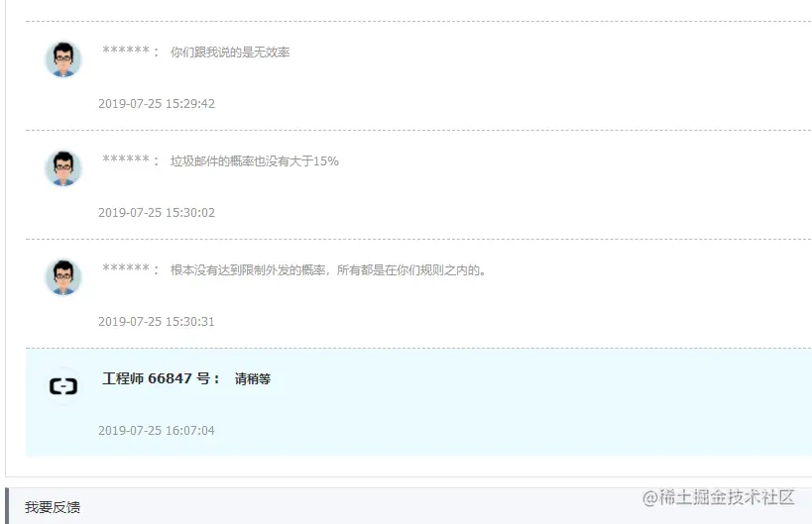The image size is (812, 524).
Task: Click the timestamp 2019-07-25 16:07:04
Action: tap(157, 430)
